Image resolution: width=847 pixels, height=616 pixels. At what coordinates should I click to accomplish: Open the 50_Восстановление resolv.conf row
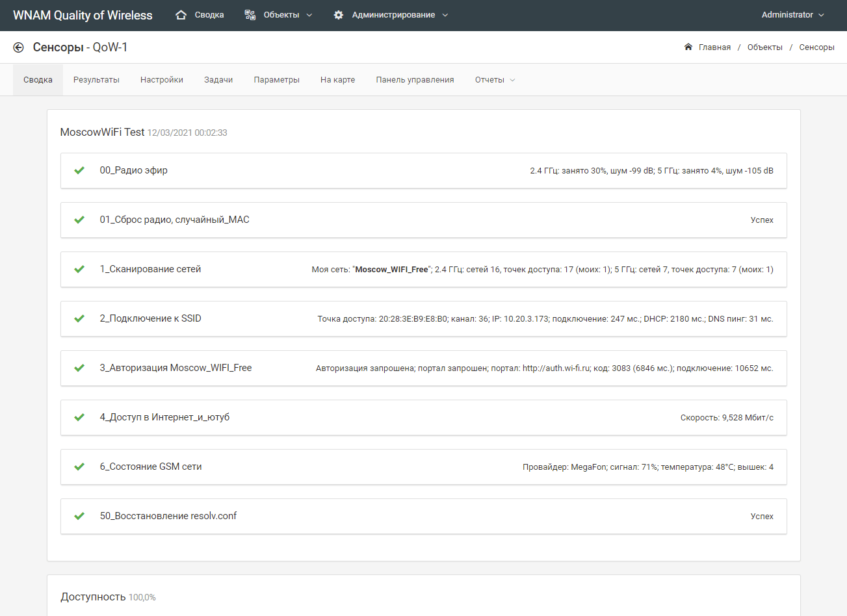point(424,517)
